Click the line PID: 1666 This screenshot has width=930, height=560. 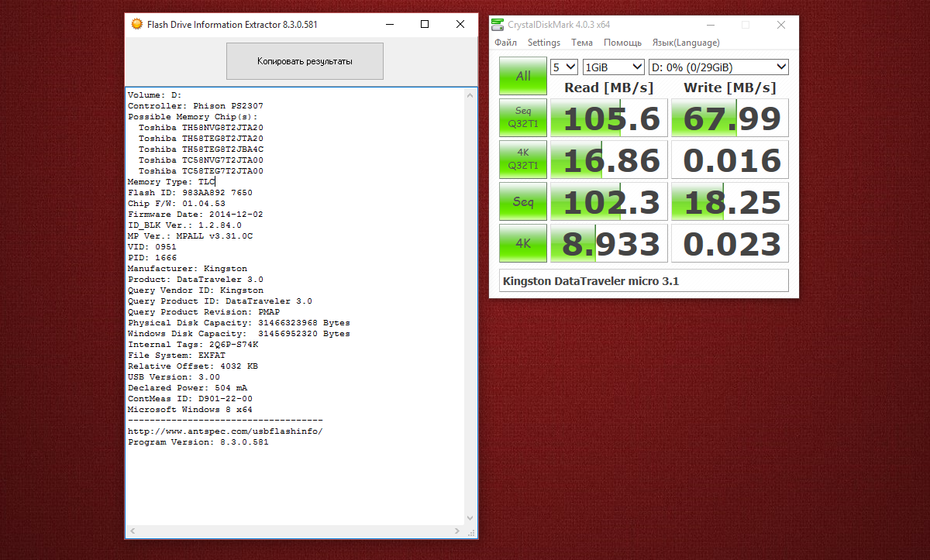[x=152, y=257]
